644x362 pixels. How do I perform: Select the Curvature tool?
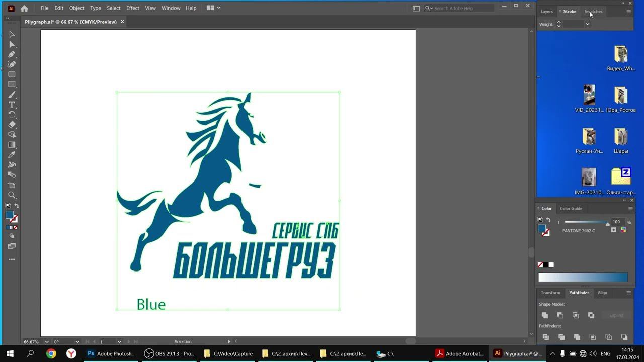[x=12, y=64]
